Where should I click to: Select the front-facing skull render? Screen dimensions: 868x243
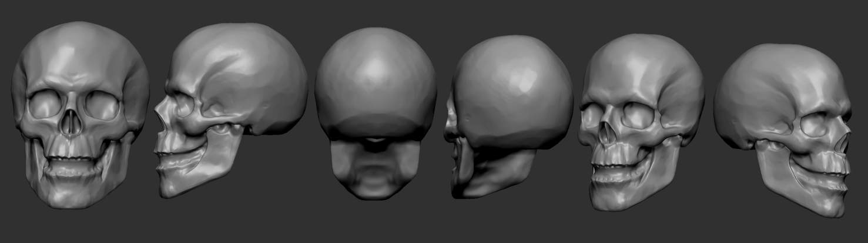(81, 115)
